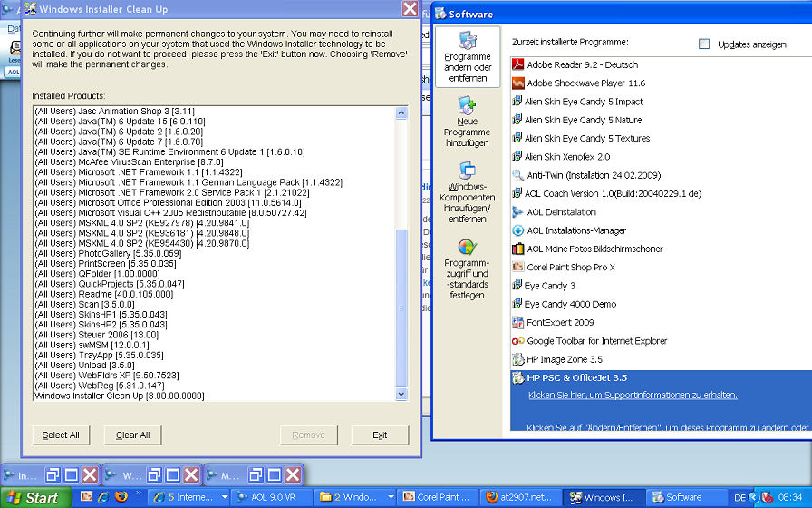Enable the 'Updates anzeigen' checkbox

point(704,44)
